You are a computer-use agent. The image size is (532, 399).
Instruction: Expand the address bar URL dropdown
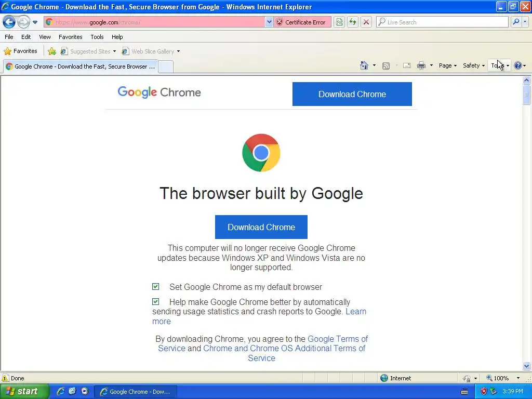click(x=269, y=22)
